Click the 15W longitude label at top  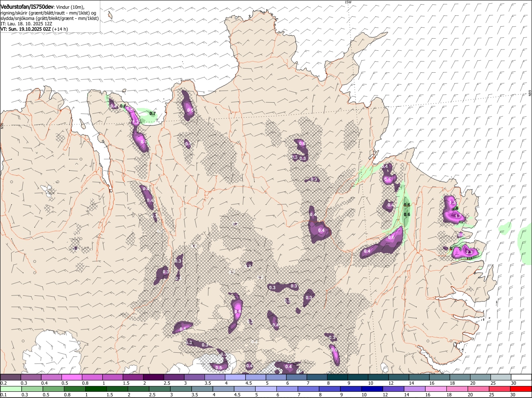pyautogui.click(x=348, y=2)
